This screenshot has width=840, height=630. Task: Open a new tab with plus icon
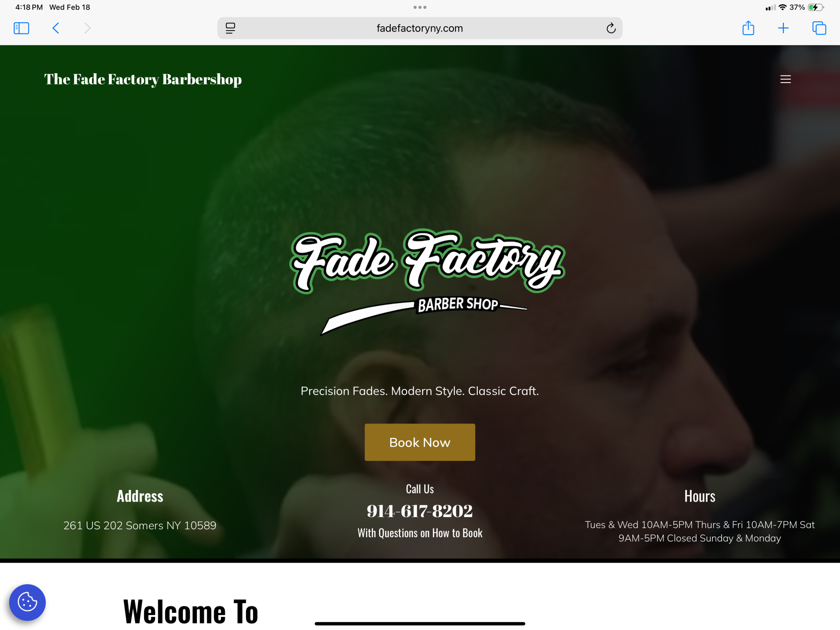783,28
